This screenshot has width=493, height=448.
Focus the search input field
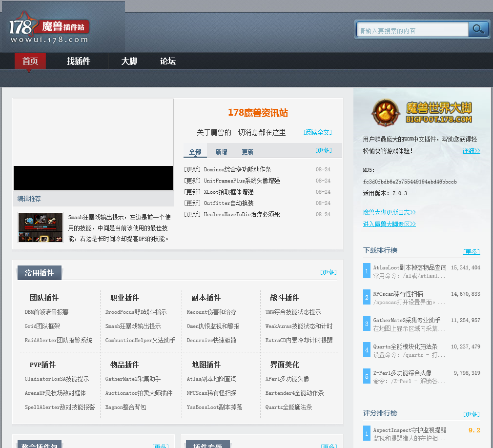(412, 30)
